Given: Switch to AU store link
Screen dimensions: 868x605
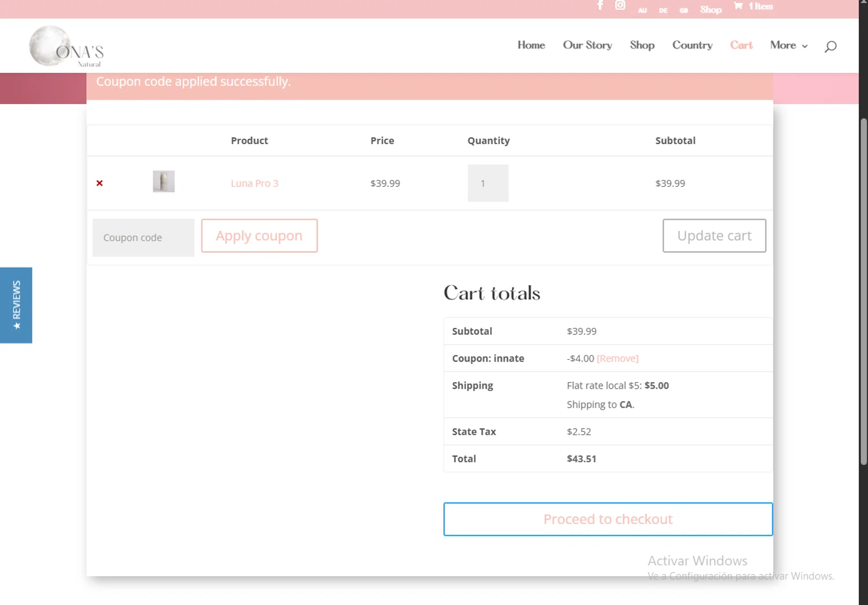Looking at the screenshot, I should pyautogui.click(x=642, y=10).
